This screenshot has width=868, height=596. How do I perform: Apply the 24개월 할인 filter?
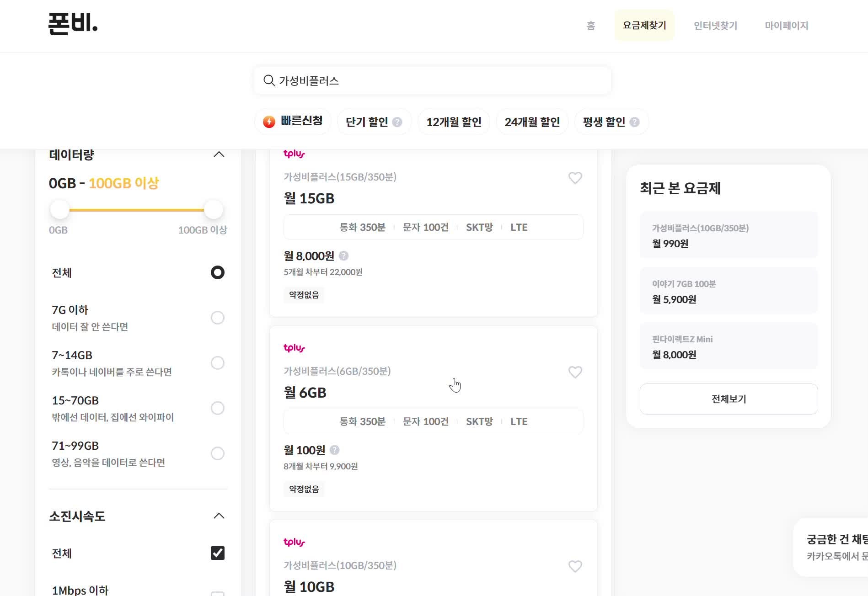tap(532, 122)
